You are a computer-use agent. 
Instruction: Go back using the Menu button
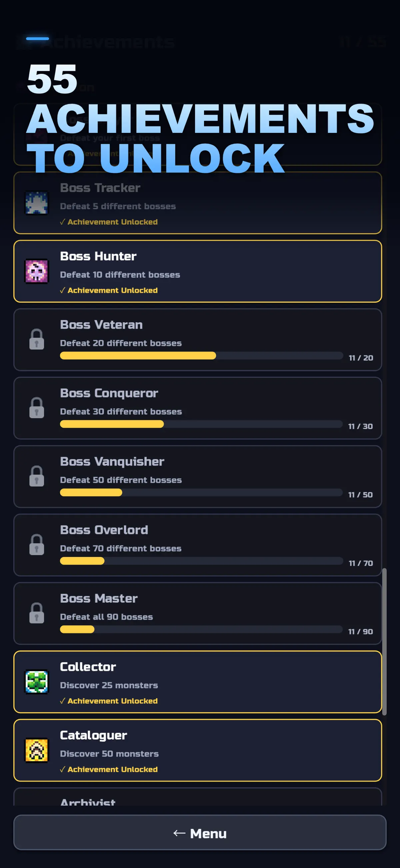click(x=200, y=832)
